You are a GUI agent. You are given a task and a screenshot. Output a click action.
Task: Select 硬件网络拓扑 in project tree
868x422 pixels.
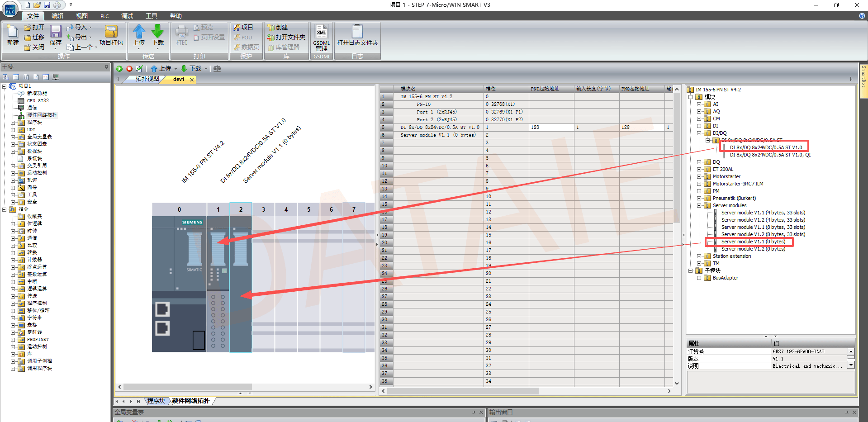click(42, 115)
